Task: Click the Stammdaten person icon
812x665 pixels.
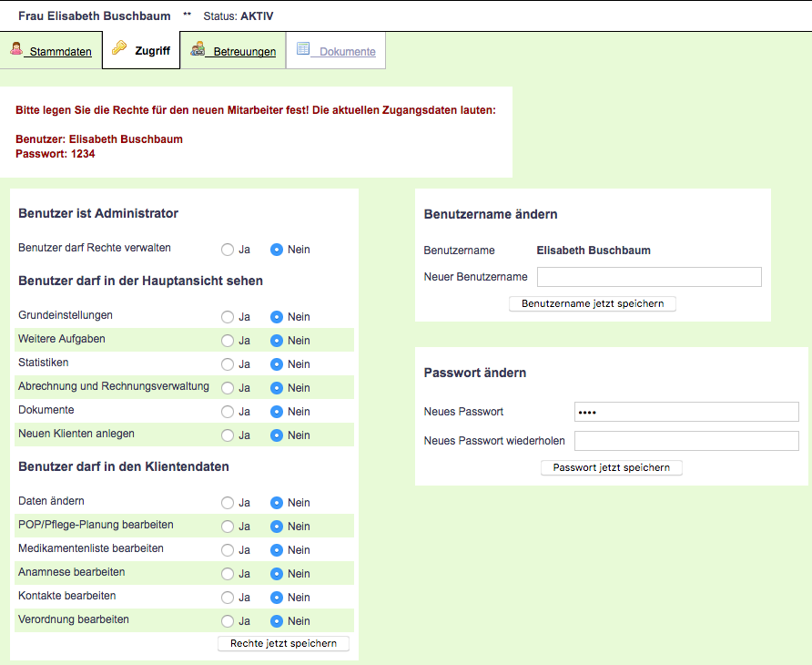Action: [x=16, y=49]
